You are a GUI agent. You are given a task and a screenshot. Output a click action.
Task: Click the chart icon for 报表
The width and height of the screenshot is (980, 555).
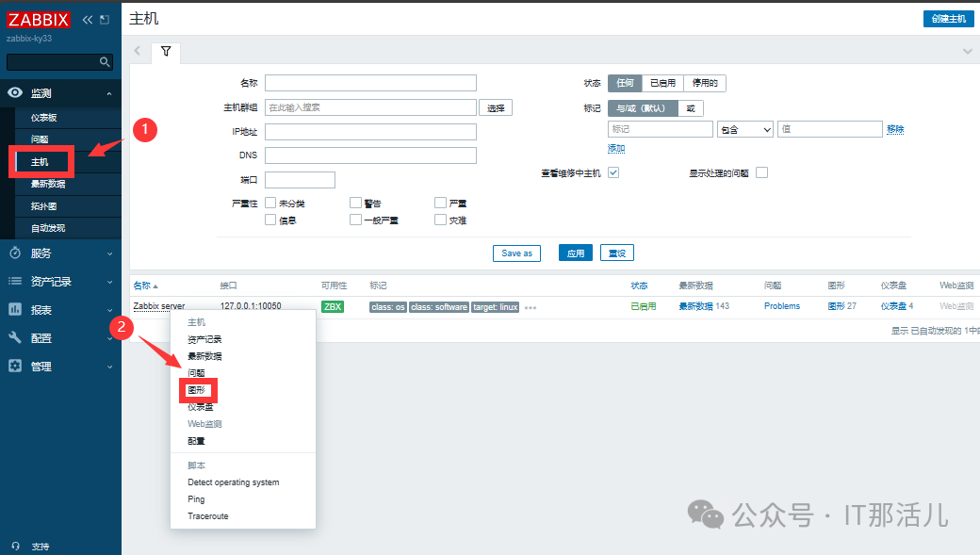click(15, 309)
